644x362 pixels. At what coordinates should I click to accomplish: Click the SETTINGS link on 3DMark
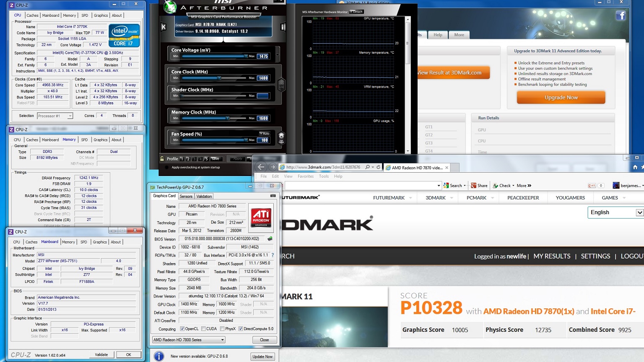[595, 256]
